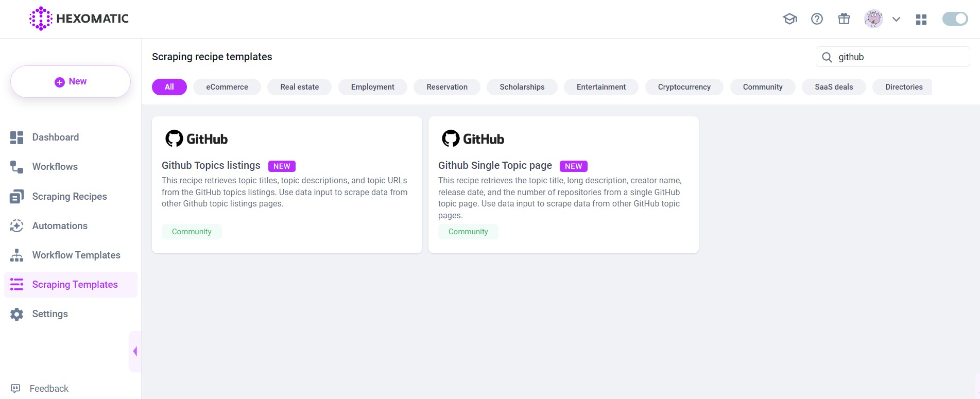Click the Automations sidebar icon
Image resolution: width=980 pixels, height=399 pixels.
17,225
